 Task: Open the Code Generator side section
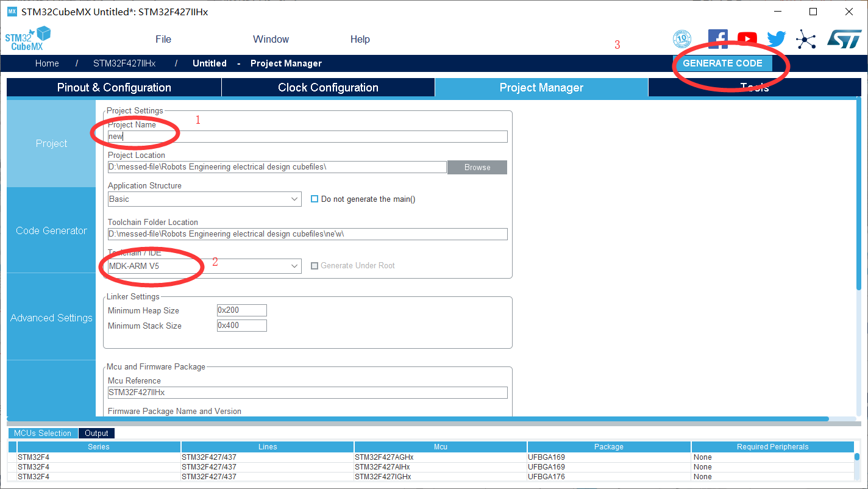click(x=51, y=230)
